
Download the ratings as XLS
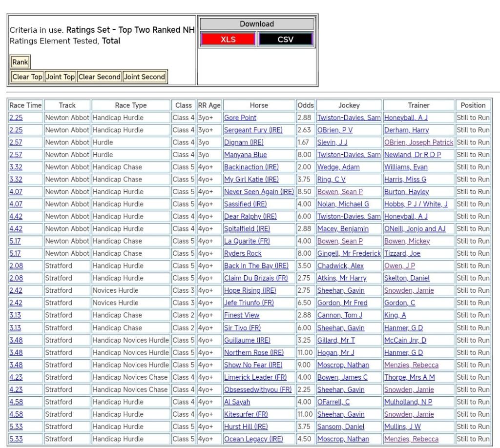pos(228,40)
